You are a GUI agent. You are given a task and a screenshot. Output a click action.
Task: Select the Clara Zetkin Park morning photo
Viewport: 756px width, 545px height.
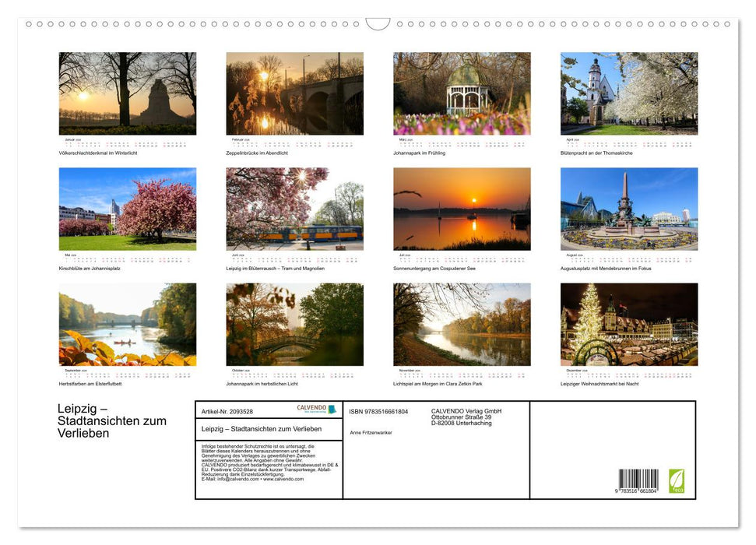(462, 324)
